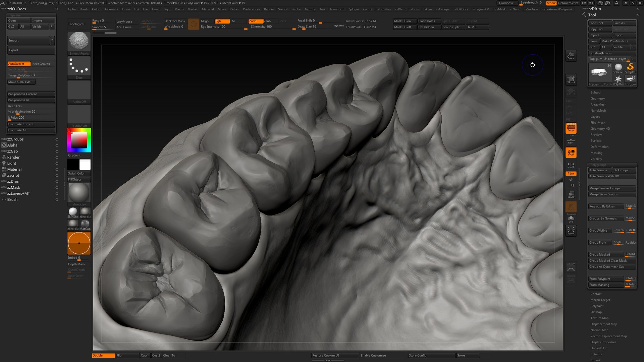Click Make PolyMesh3D button
644x362 pixels.
pyautogui.click(x=618, y=41)
